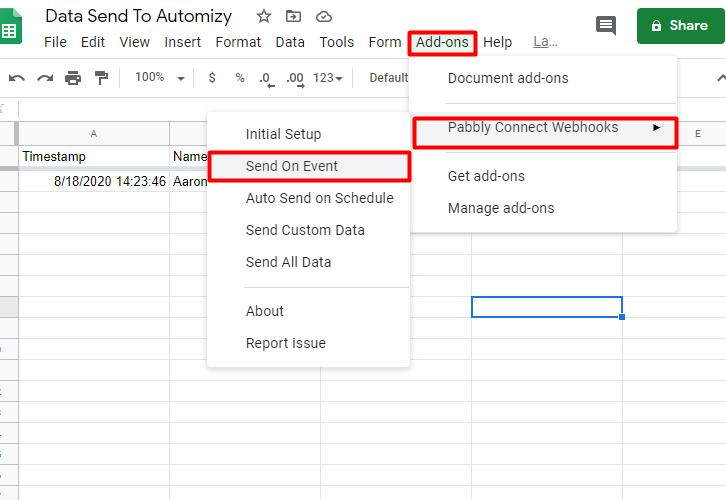Select Send Custom Data
The width and height of the screenshot is (726, 500).
click(309, 230)
